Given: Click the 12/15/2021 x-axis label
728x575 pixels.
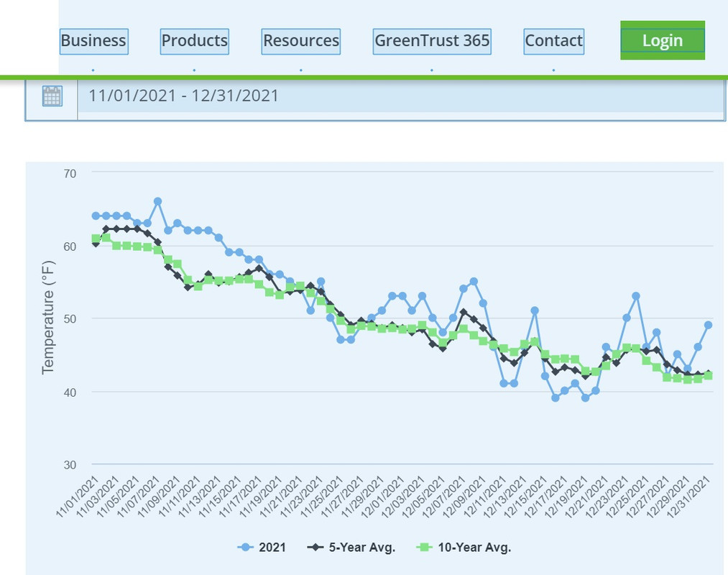Looking at the screenshot, I should [525, 496].
